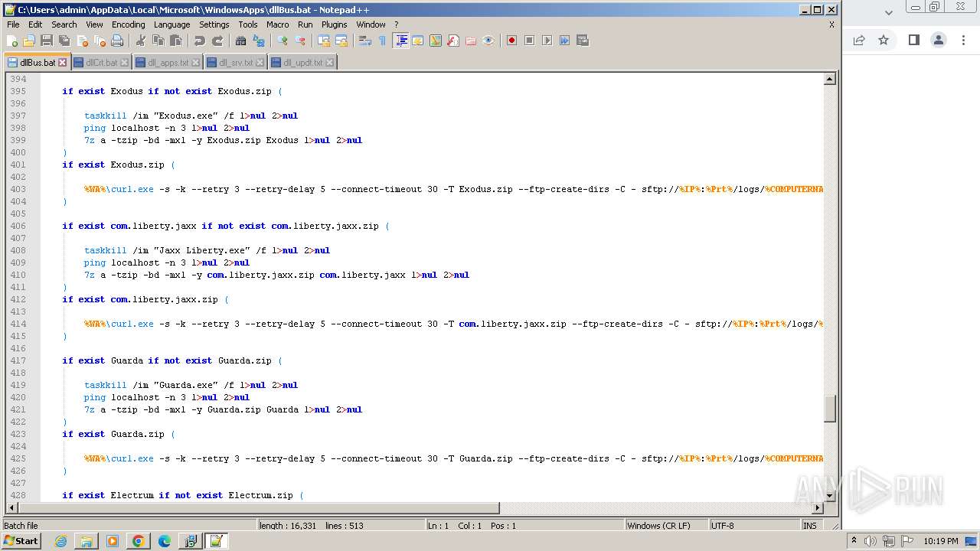
Task: Click the Zoom Out toolbar icon
Action: pos(300,41)
